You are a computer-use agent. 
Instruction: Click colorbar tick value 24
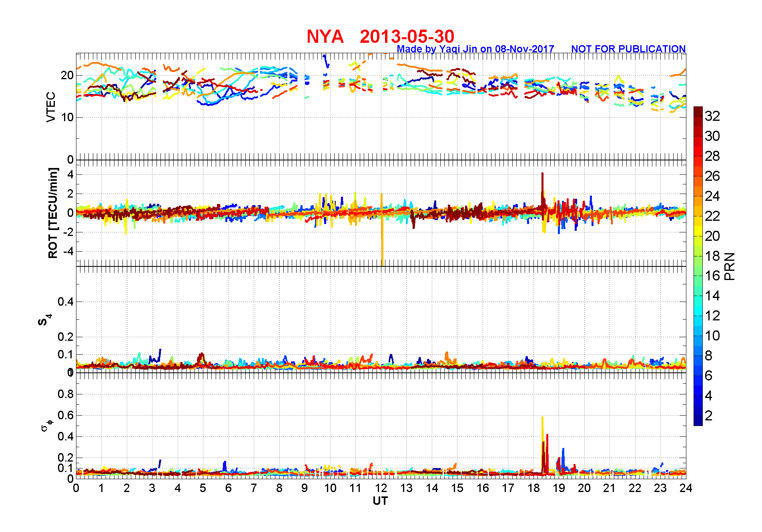tap(712, 196)
